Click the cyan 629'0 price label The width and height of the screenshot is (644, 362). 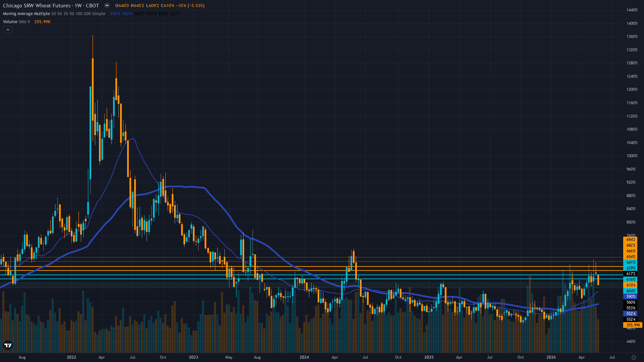coord(630,268)
